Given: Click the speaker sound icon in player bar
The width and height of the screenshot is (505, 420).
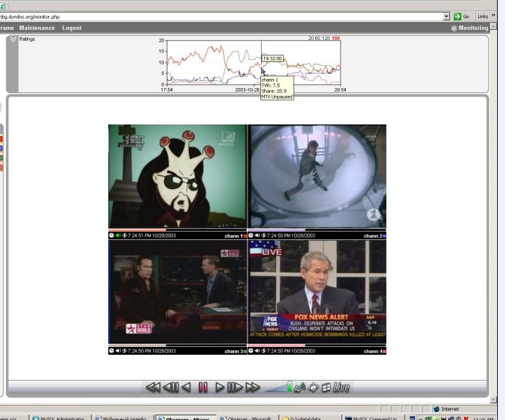Looking at the screenshot, I should click(x=300, y=387).
